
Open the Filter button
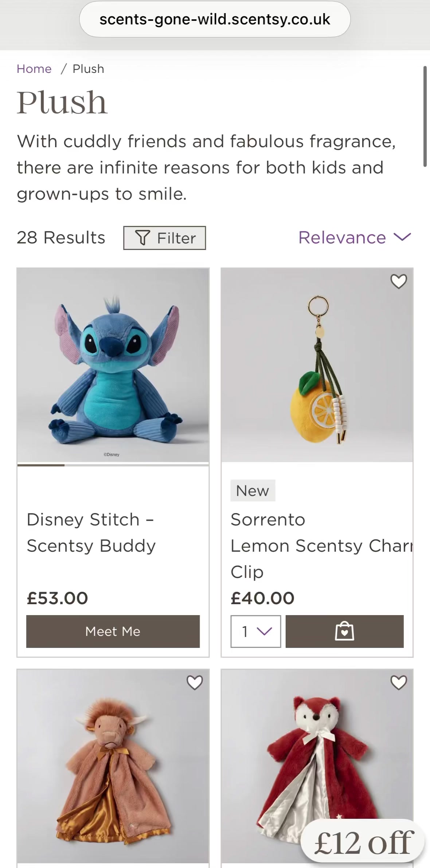(x=165, y=238)
